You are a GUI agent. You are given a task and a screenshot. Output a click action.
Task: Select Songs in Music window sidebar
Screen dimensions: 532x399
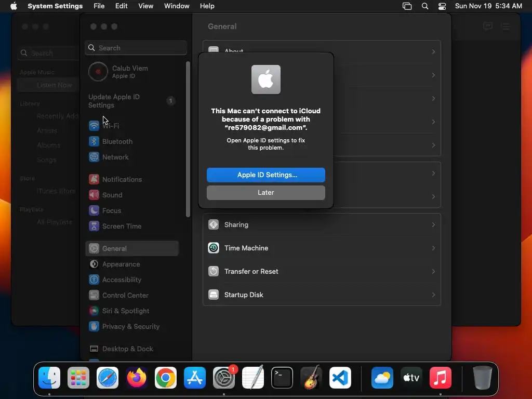46,160
